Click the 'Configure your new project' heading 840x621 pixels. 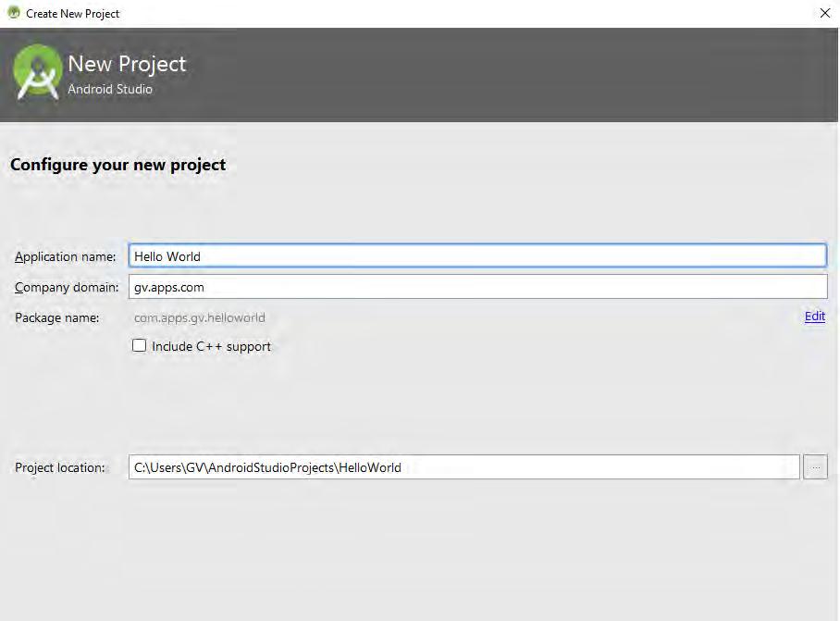117,165
